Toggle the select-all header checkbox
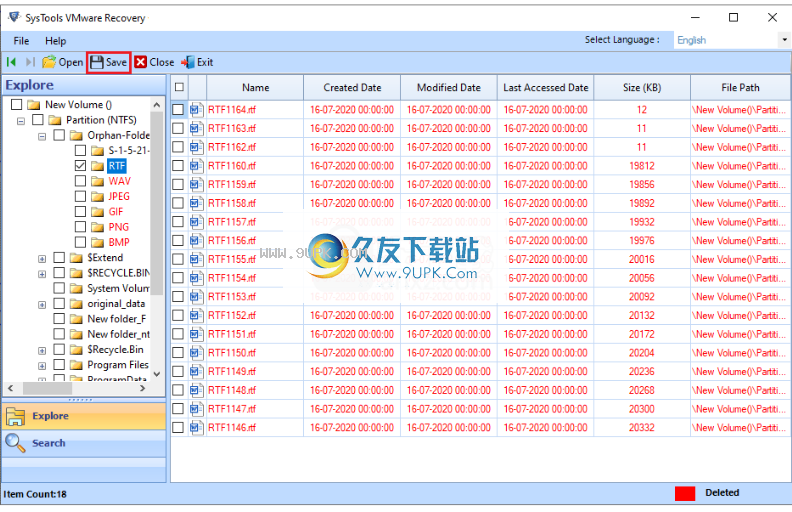The height and width of the screenshot is (512, 792). [x=179, y=87]
